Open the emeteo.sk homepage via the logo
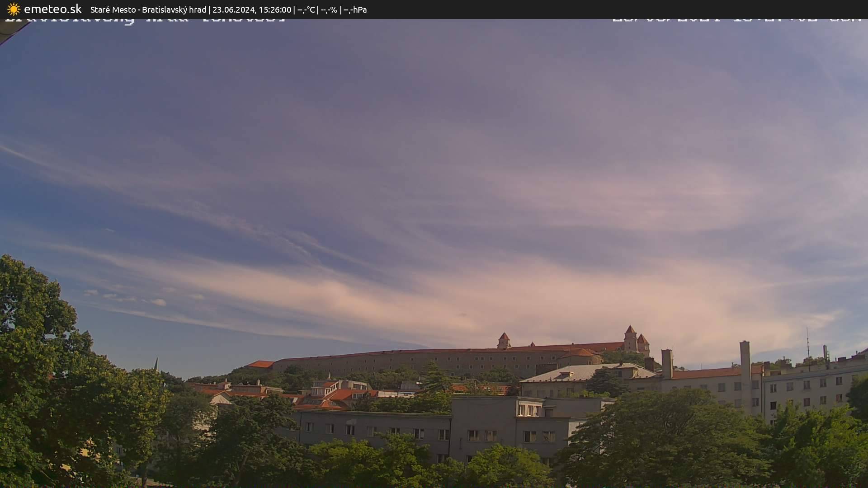This screenshot has width=868, height=488. (52, 9)
